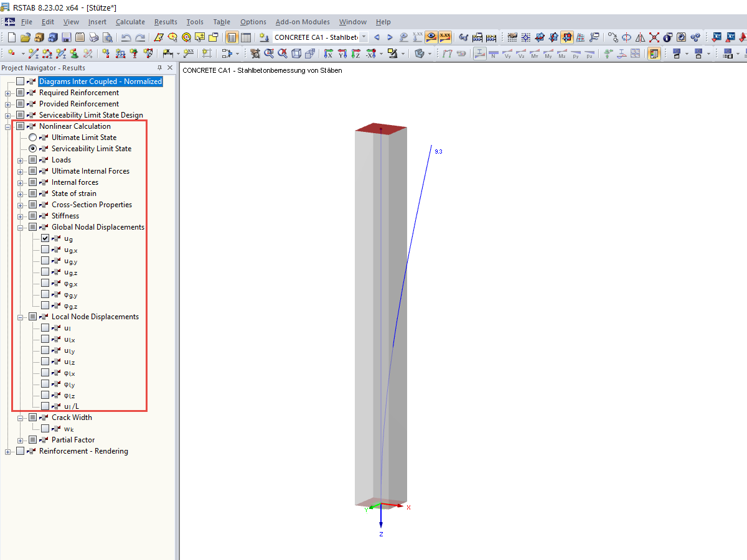
Task: Collapse the Nonlinear Calculation tree node
Action: (8, 126)
